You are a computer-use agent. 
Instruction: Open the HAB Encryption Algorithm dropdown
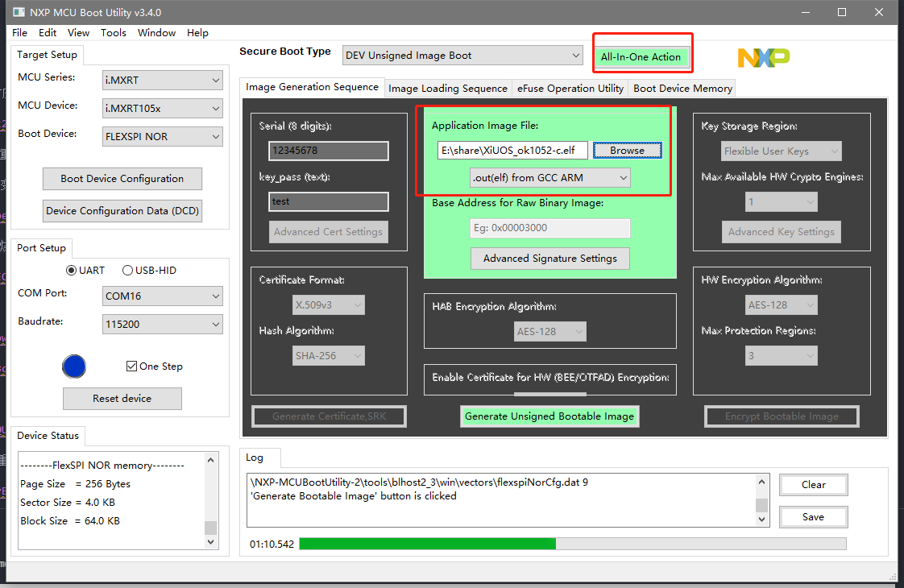click(x=550, y=332)
